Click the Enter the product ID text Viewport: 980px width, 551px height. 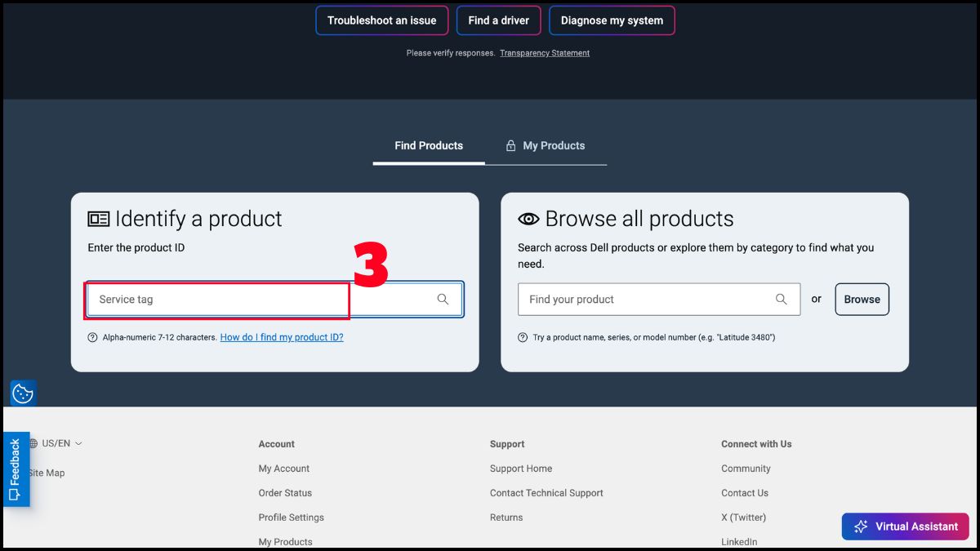[136, 247]
